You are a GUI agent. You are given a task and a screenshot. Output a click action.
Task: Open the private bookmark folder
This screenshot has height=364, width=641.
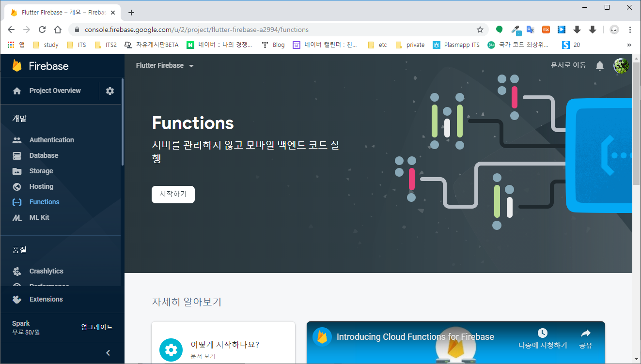410,45
